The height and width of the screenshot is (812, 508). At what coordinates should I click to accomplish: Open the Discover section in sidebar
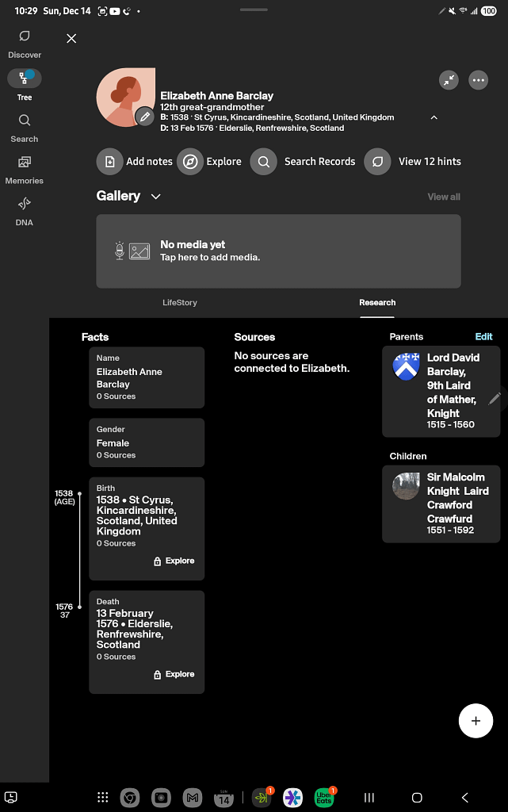pos(25,37)
